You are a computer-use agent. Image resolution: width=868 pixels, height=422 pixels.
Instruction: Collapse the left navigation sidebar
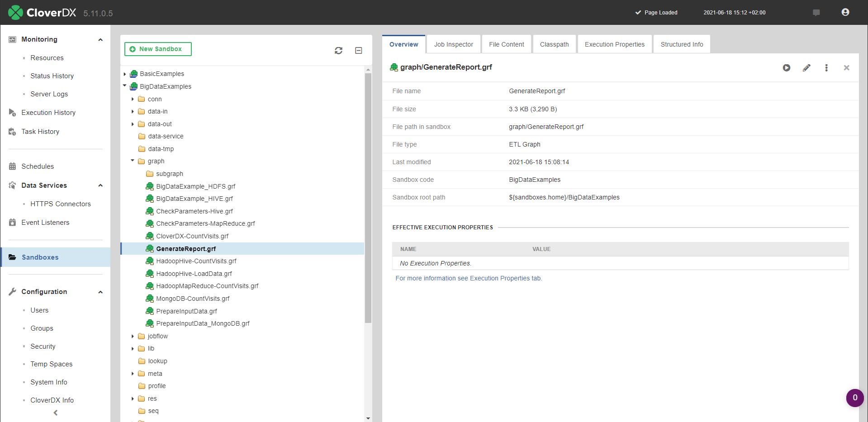(56, 413)
